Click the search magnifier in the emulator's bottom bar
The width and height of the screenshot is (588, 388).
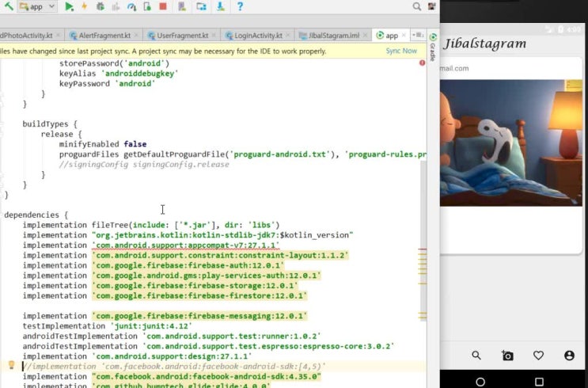476,356
